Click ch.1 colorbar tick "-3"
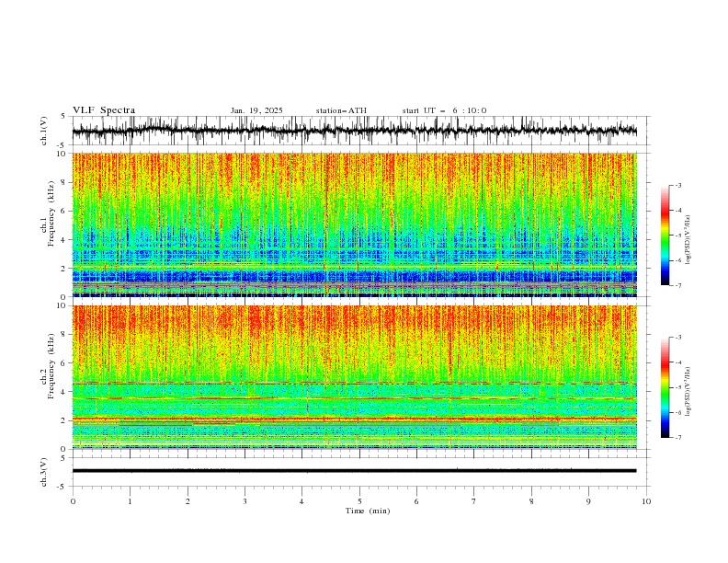Viewport: 728px width, 563px height. tap(677, 185)
